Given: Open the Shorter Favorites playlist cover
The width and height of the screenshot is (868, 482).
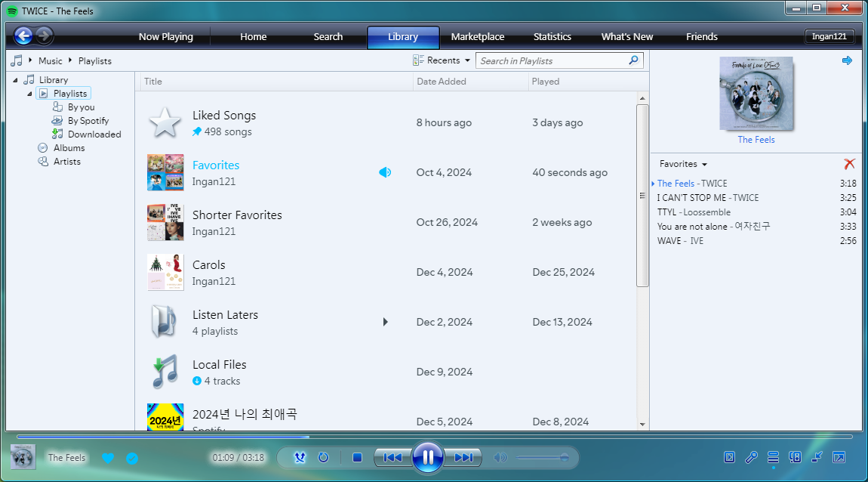Looking at the screenshot, I should (x=165, y=222).
